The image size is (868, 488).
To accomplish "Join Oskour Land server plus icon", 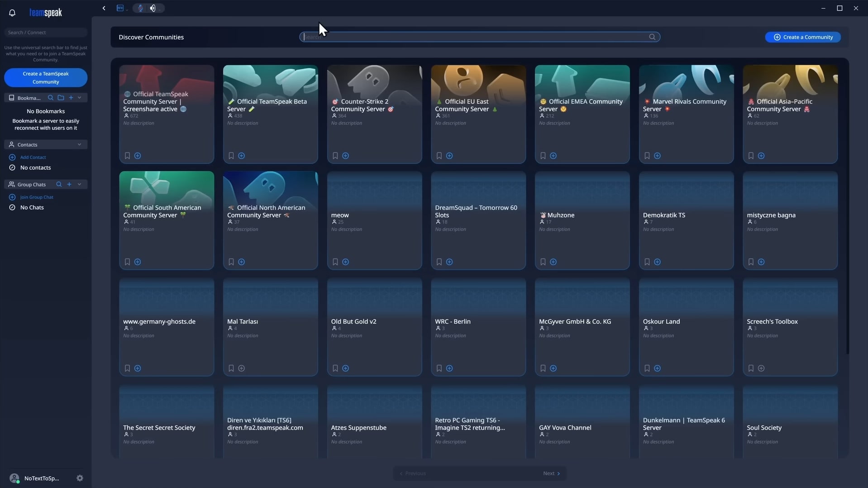I will (658, 368).
